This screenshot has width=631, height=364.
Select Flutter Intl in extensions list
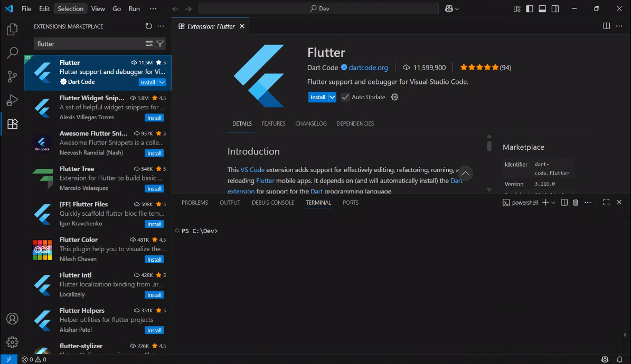(x=98, y=285)
